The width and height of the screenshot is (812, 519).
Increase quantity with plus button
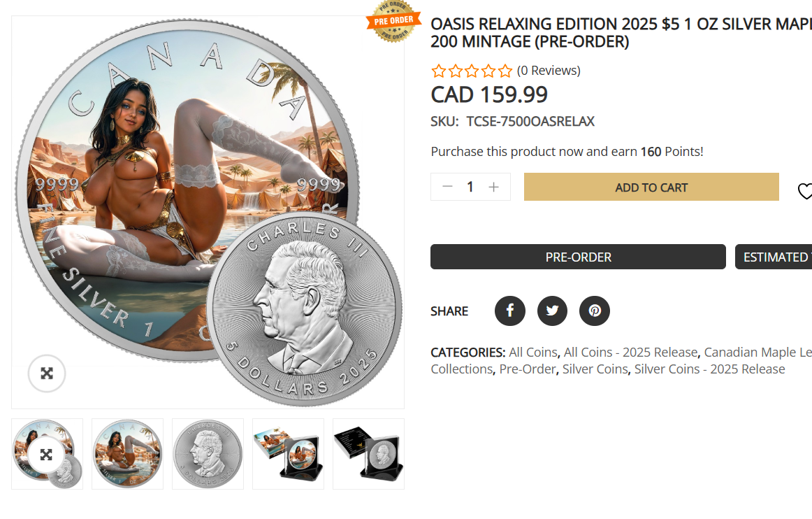[x=494, y=187]
